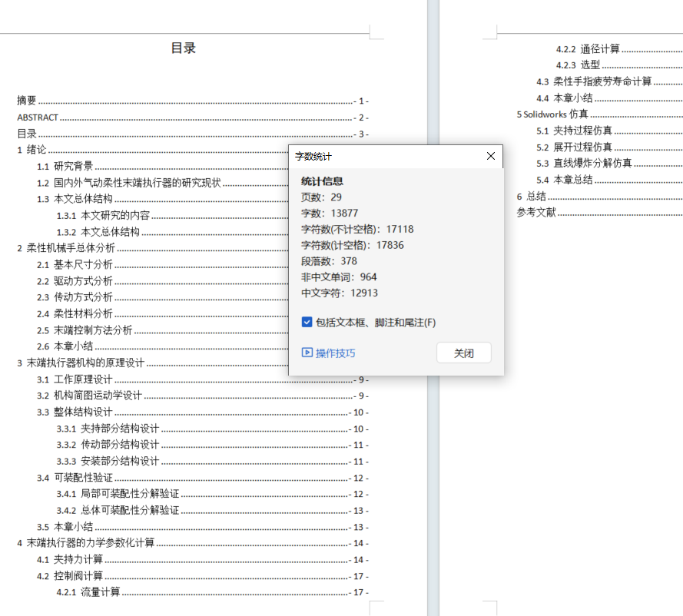683x616 pixels.
Task: Select 3.3.3 安装部分结构设计 entry
Action: pyautogui.click(x=213, y=462)
